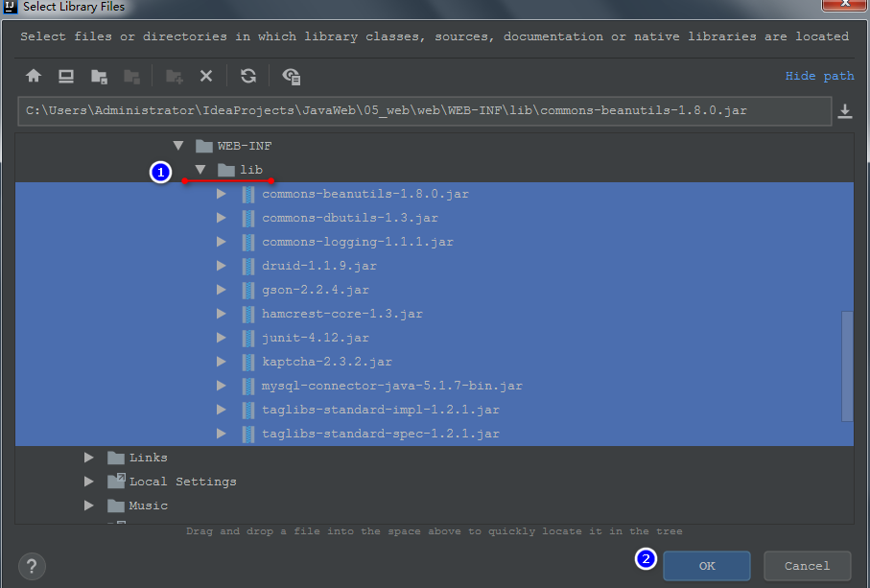Toggle Show Hidden Files and Directories icon
The image size is (870, 588).
292,76
